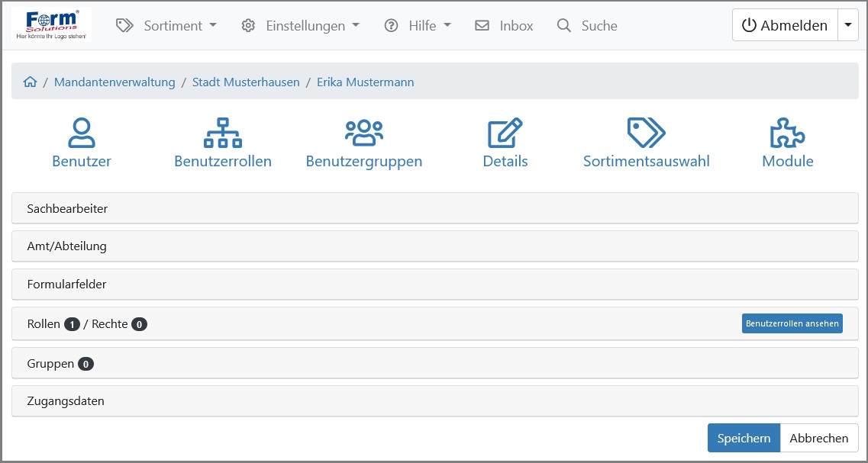868x463 pixels.
Task: Click the tag icon beside Sortiment
Action: tap(125, 25)
